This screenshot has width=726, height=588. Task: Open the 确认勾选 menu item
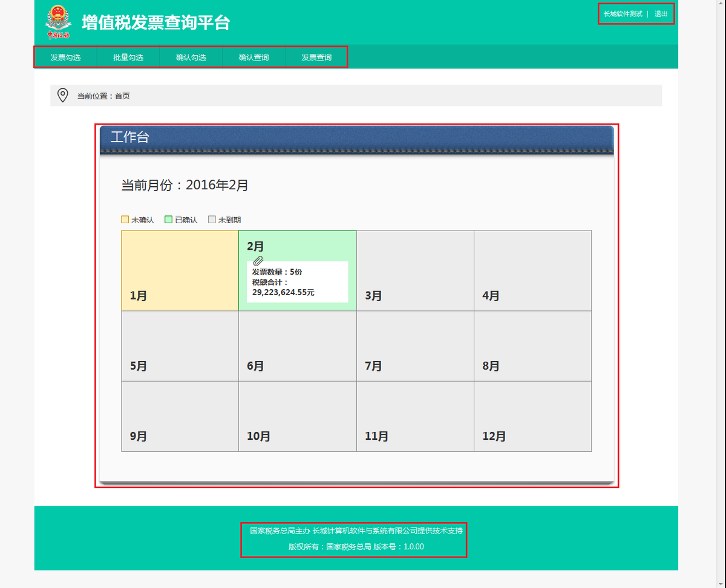click(191, 57)
